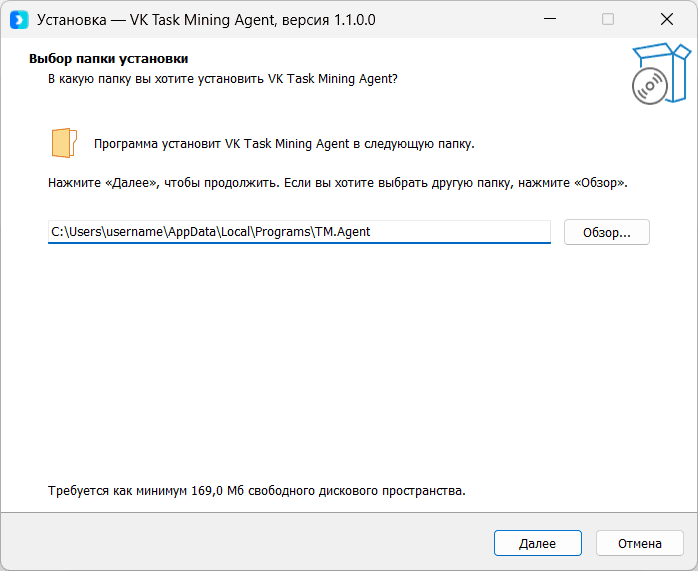Screen dimensions: 698x571
Task: Cancel setup with Отмена button
Action: pyautogui.click(x=640, y=543)
